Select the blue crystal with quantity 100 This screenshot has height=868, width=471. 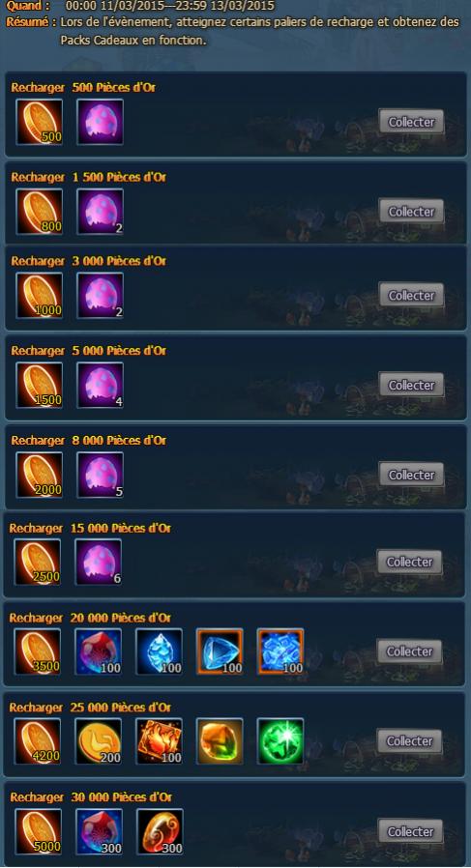click(x=159, y=651)
